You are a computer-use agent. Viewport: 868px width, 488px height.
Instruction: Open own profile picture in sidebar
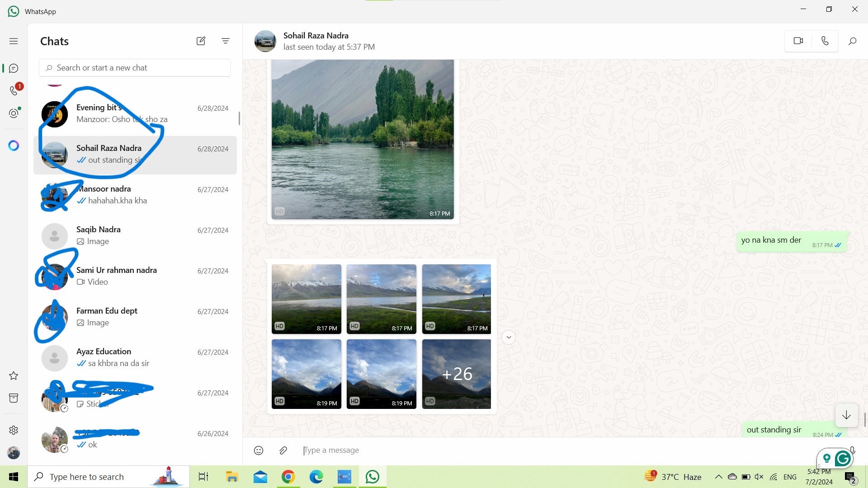coord(14,453)
